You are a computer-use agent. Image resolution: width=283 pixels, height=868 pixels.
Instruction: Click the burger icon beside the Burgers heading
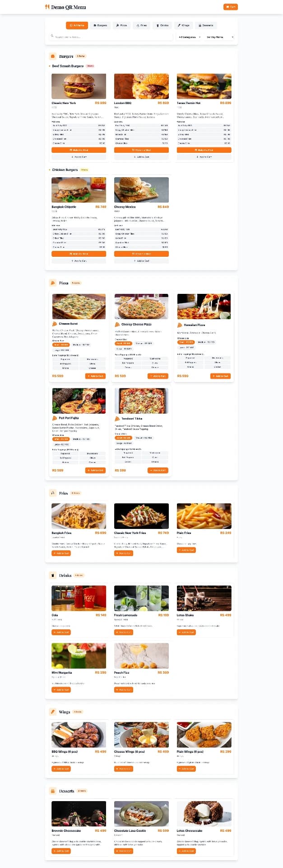(x=53, y=56)
